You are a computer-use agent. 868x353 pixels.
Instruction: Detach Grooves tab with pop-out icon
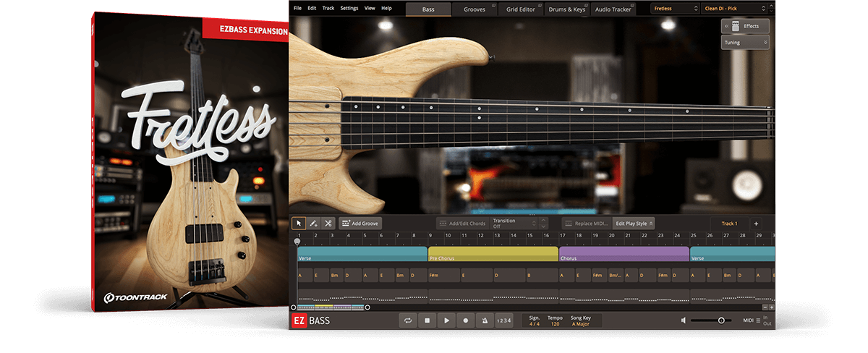(x=493, y=5)
